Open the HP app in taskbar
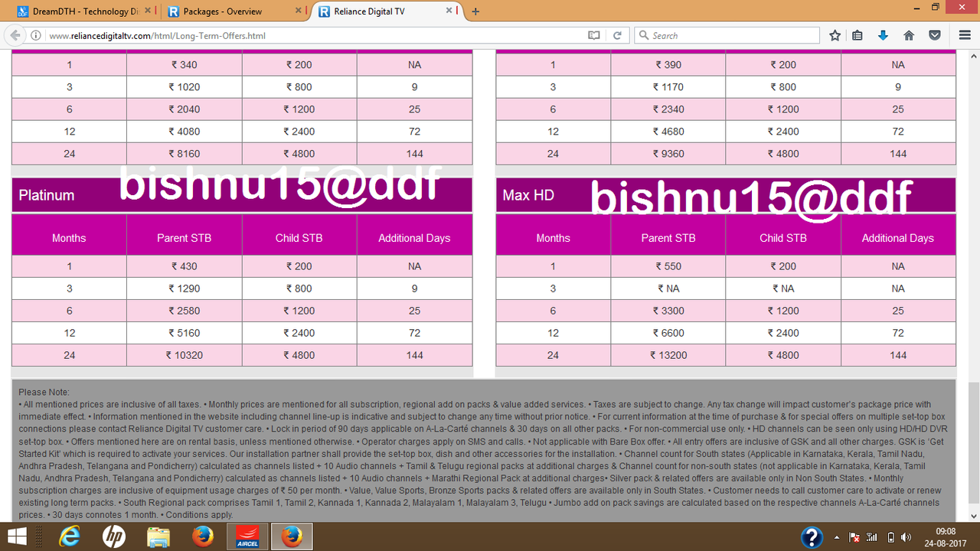 click(114, 536)
